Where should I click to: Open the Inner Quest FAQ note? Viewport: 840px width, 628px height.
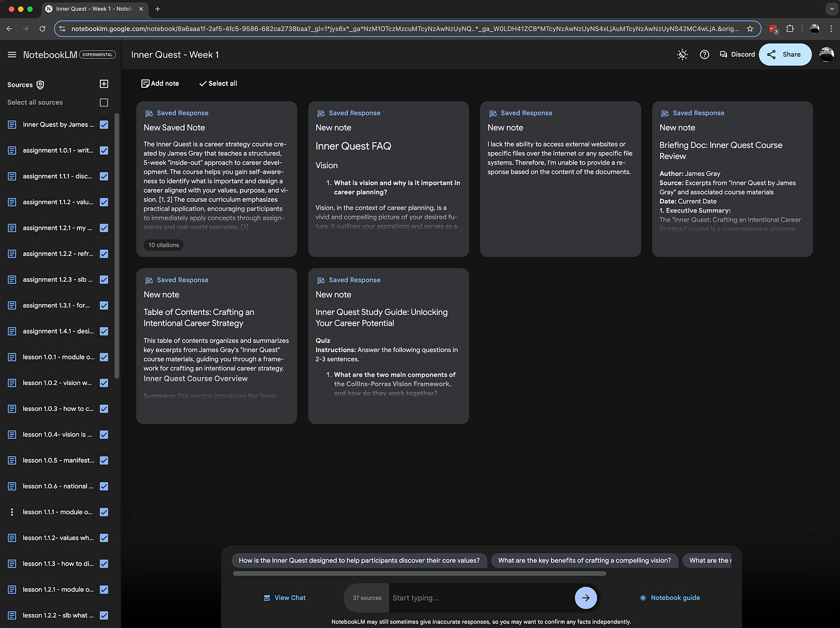388,179
